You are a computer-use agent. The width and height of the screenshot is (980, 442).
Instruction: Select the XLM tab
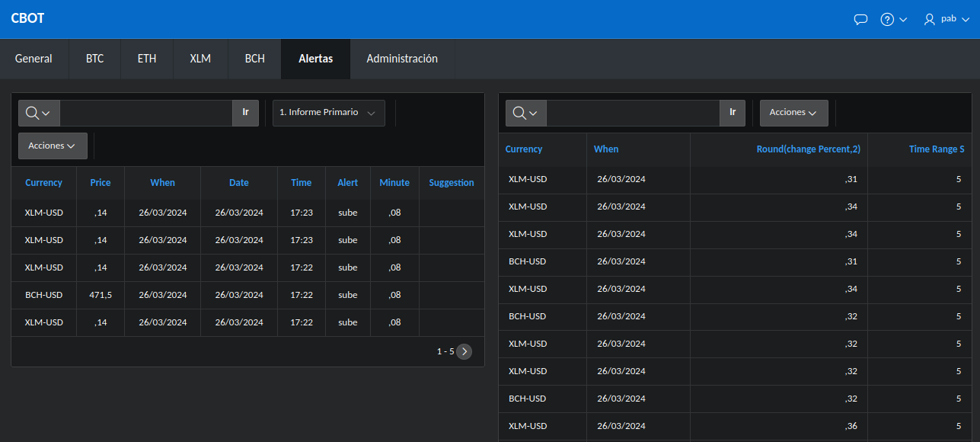[200, 59]
